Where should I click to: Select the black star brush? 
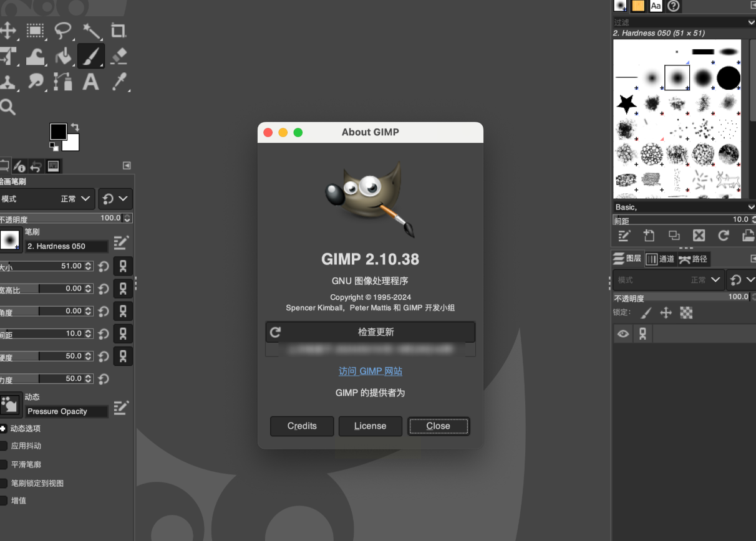point(626,103)
